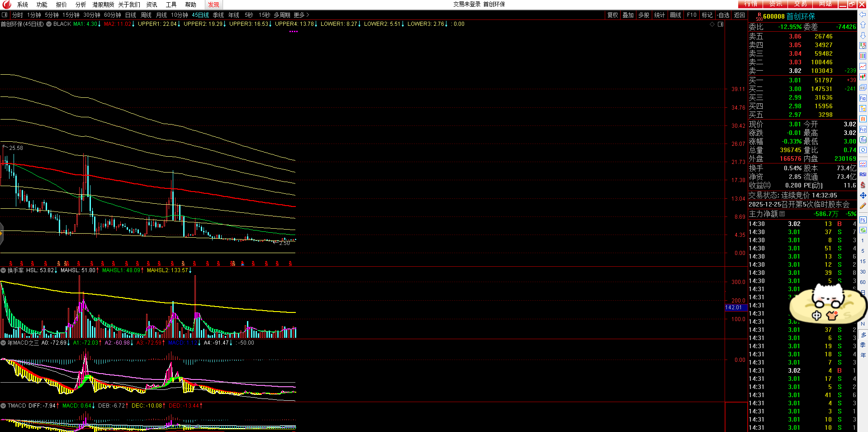Click the F10 company info sidebar icon

click(x=863, y=98)
